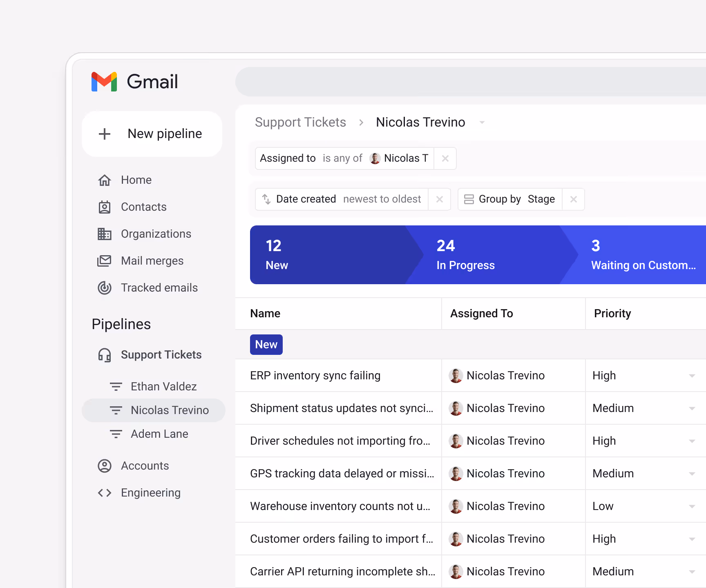Screen dimensions: 706x588
Task: Open dropdown next to Nicolas Trevino breadcrumb
Action: coord(482,122)
